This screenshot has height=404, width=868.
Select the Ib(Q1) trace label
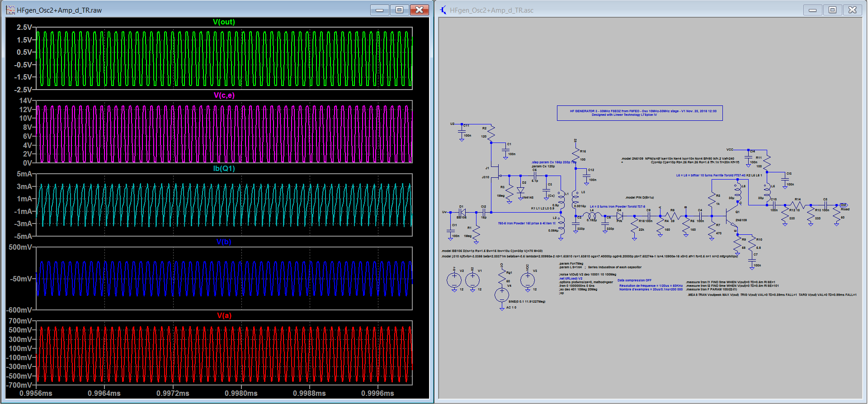coord(224,168)
